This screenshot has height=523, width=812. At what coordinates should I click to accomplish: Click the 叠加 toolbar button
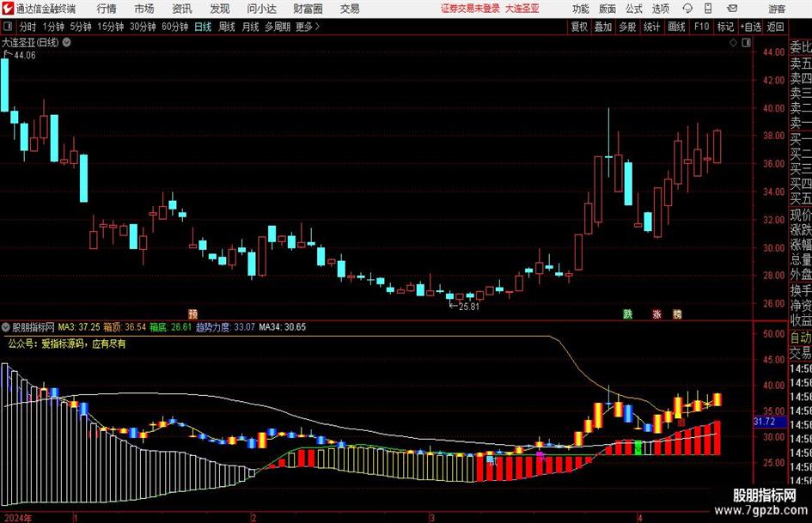click(x=603, y=27)
